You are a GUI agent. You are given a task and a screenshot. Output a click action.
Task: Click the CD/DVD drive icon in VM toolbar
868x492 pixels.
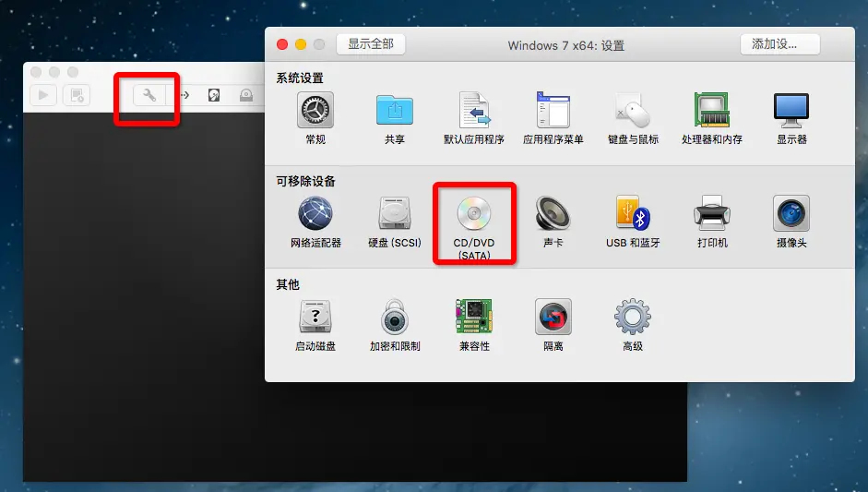pos(246,95)
